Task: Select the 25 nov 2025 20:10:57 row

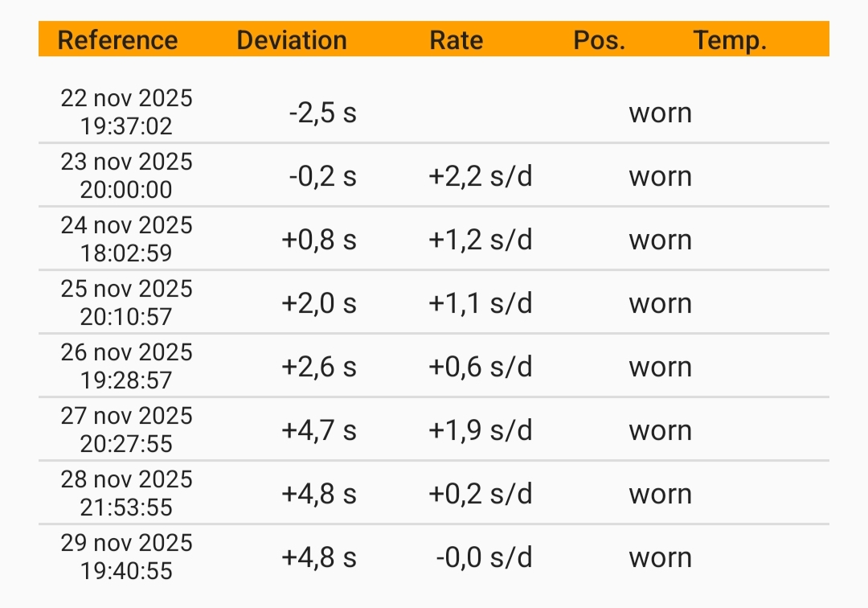Action: tap(127, 302)
